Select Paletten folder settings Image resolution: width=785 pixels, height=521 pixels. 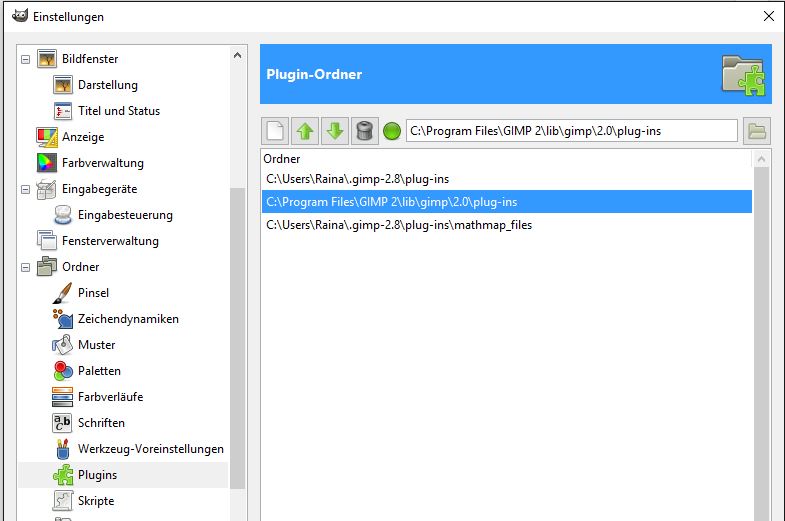(x=99, y=371)
